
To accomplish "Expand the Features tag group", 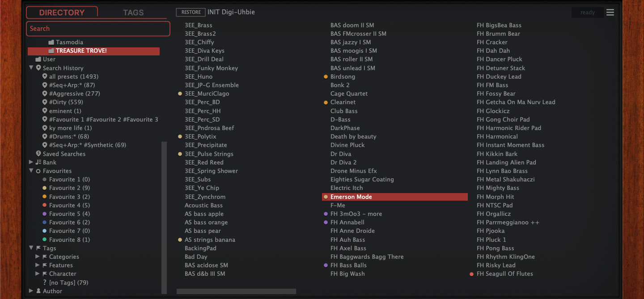I will 38,265.
